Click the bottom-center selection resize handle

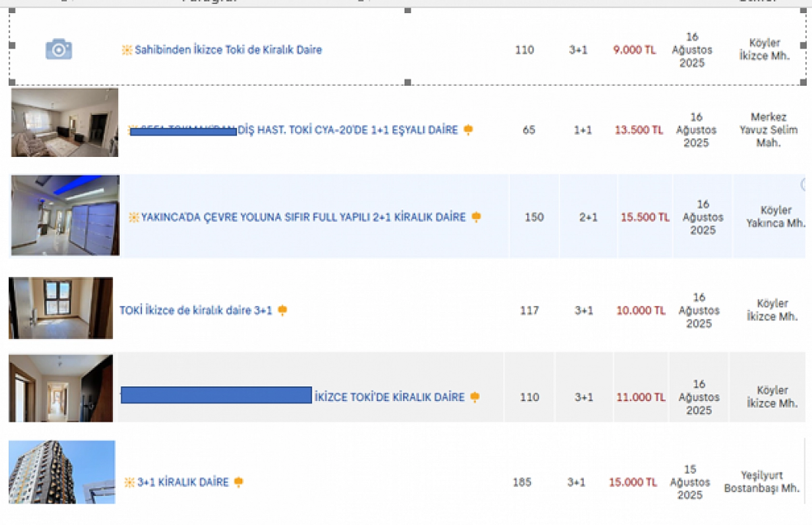(407, 83)
